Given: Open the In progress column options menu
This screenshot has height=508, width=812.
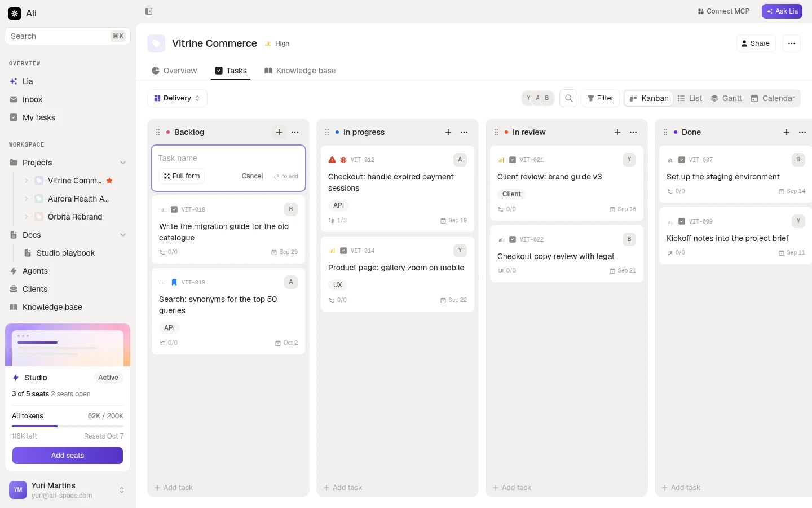Looking at the screenshot, I should pos(464,132).
